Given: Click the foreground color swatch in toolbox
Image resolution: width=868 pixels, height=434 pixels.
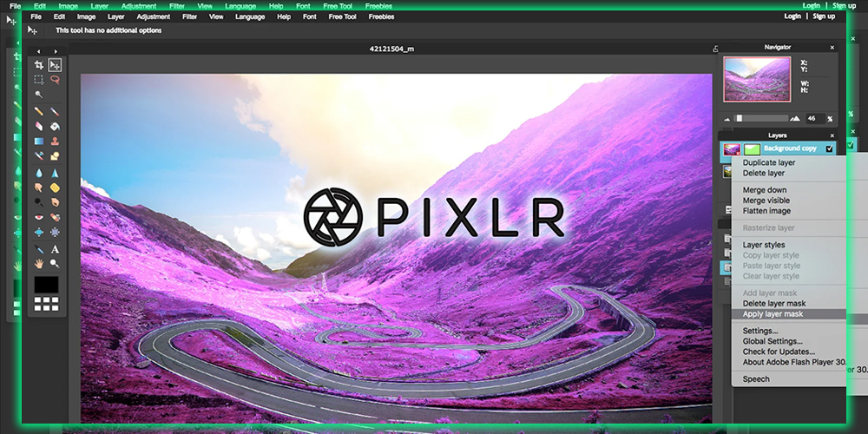Looking at the screenshot, I should pyautogui.click(x=47, y=284).
